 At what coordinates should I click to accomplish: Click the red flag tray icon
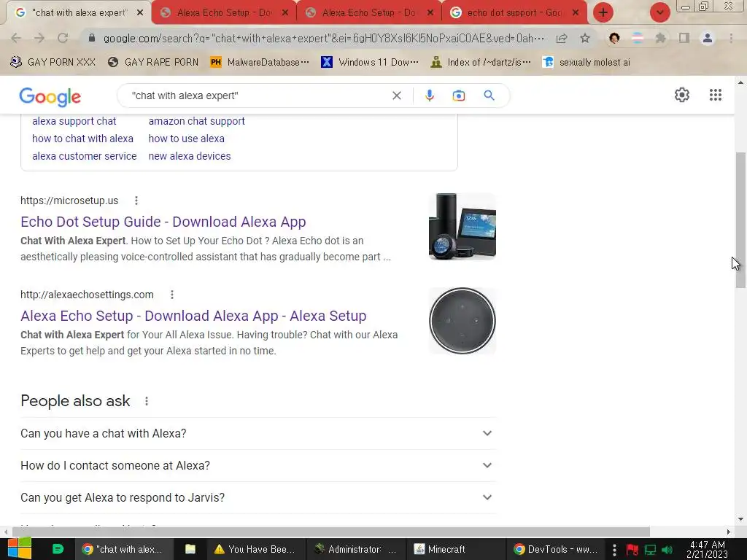[632, 550]
